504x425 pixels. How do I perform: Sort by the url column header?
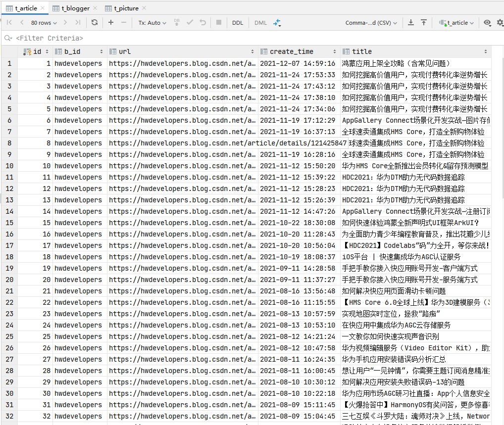(x=182, y=51)
